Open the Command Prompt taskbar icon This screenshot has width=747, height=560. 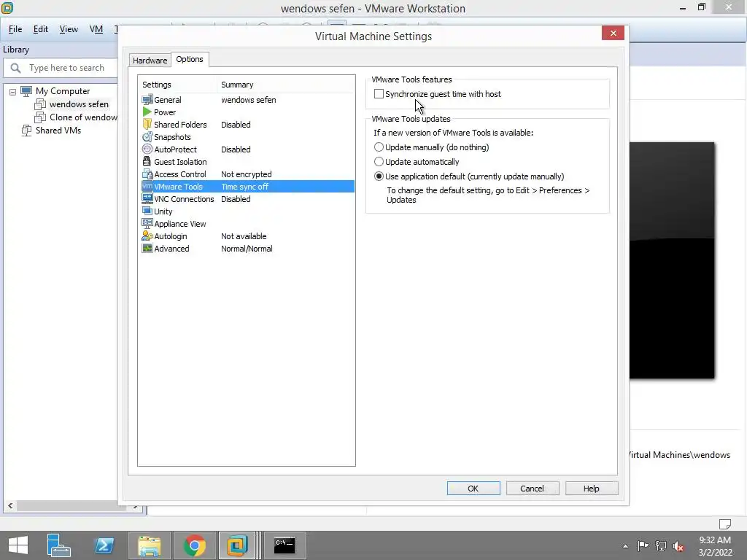click(285, 545)
